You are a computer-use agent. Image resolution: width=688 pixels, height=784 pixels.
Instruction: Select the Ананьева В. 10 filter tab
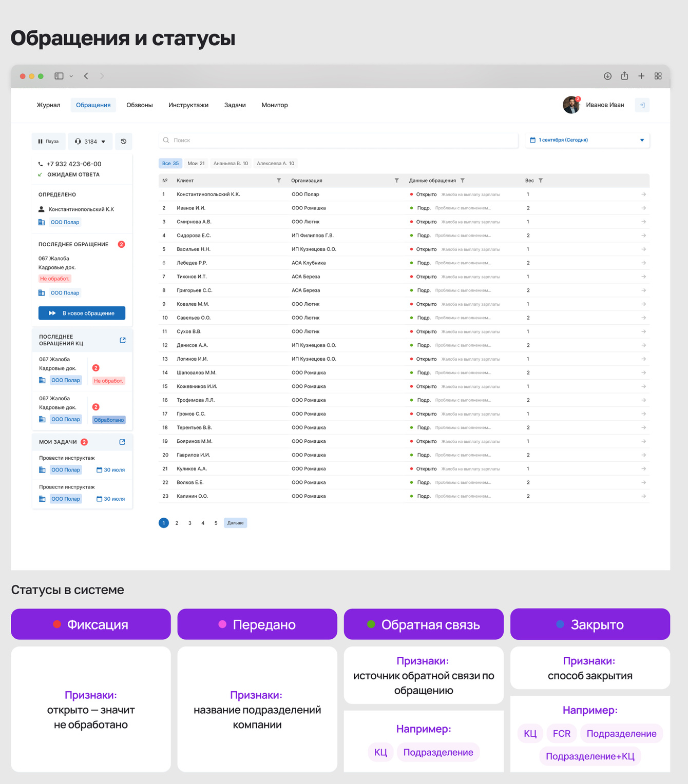tap(231, 164)
